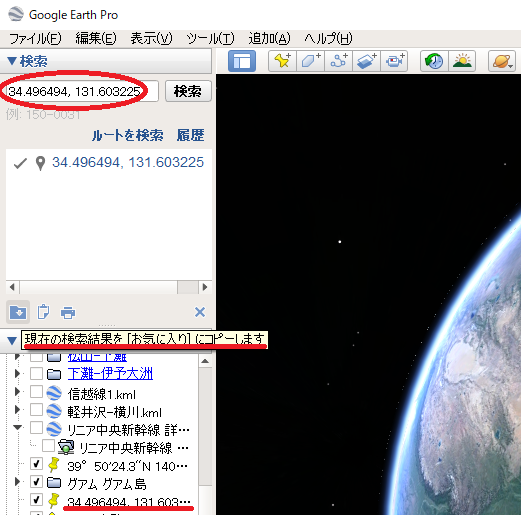Click the Places list scroll-up arrow
The width and height of the screenshot is (521, 515).
(x=205, y=361)
